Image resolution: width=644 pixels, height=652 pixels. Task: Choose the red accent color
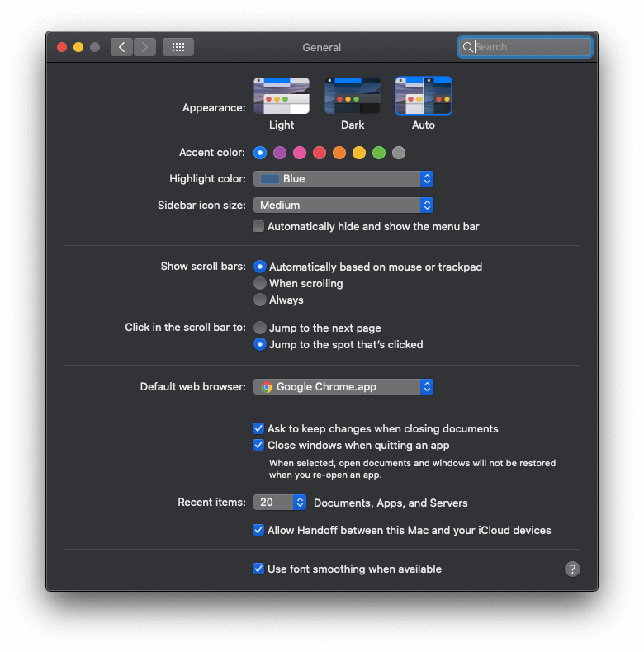click(320, 153)
